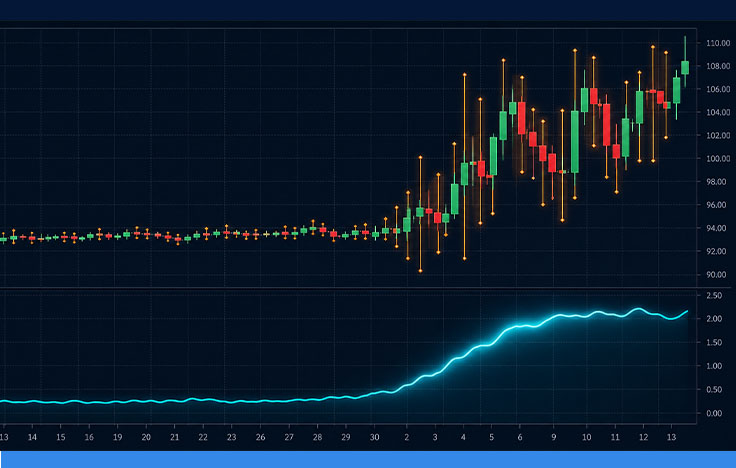The height and width of the screenshot is (468, 736).
Task: Click the 98.00 price axis value
Action: coord(718,182)
